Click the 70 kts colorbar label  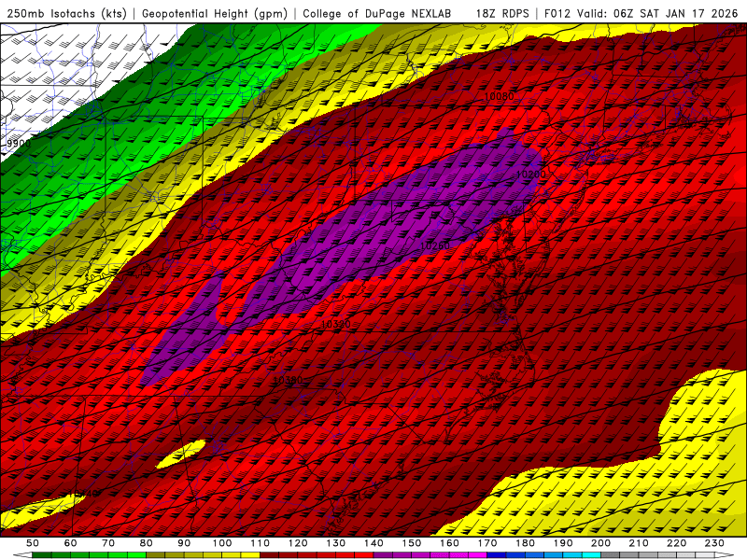tap(108, 543)
